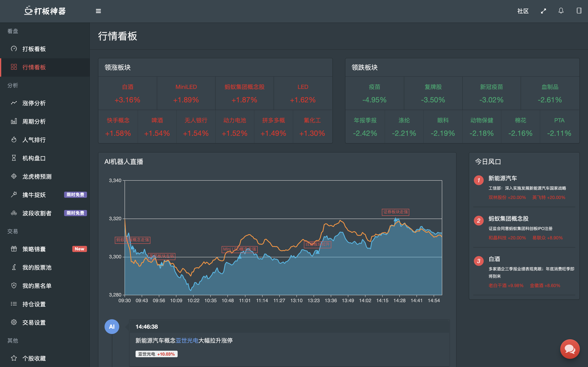Image resolution: width=588 pixels, height=367 pixels.
Task: Open 个股收藏 star item
Action: click(34, 358)
